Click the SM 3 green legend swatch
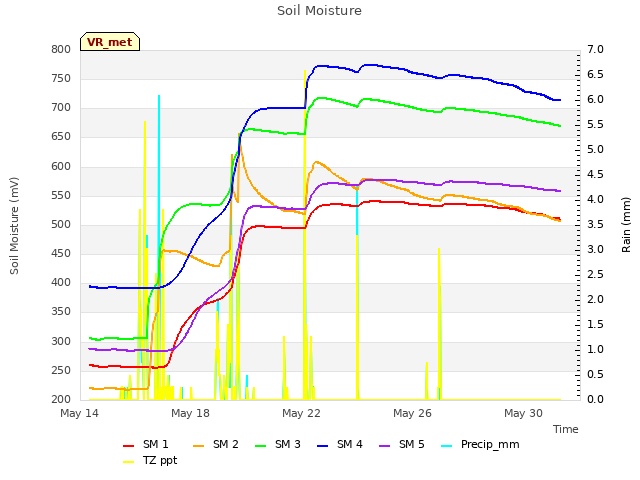This screenshot has width=640, height=480. pyautogui.click(x=260, y=445)
